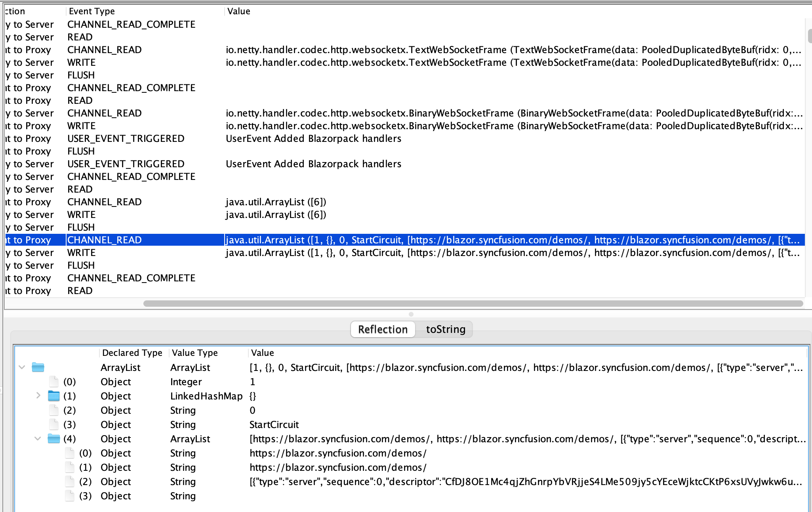Click the file icon of StartCircuit node (3)
The image size is (812, 512).
tap(53, 424)
